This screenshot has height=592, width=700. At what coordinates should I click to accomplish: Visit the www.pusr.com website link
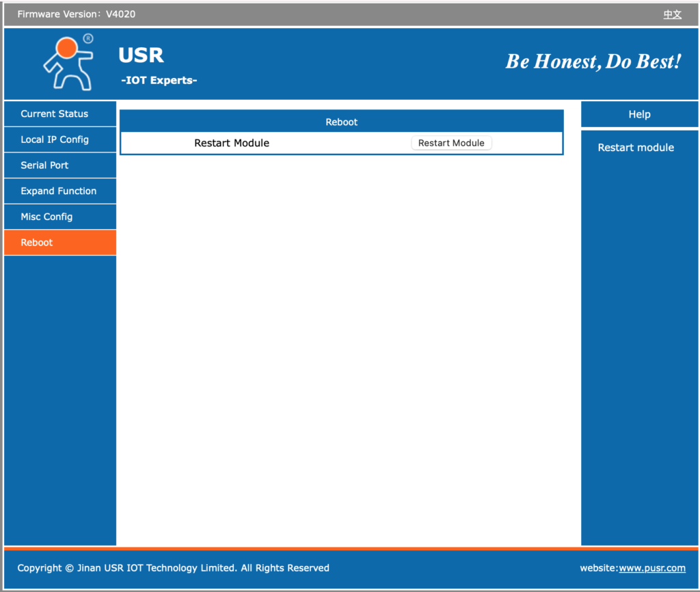[652, 568]
